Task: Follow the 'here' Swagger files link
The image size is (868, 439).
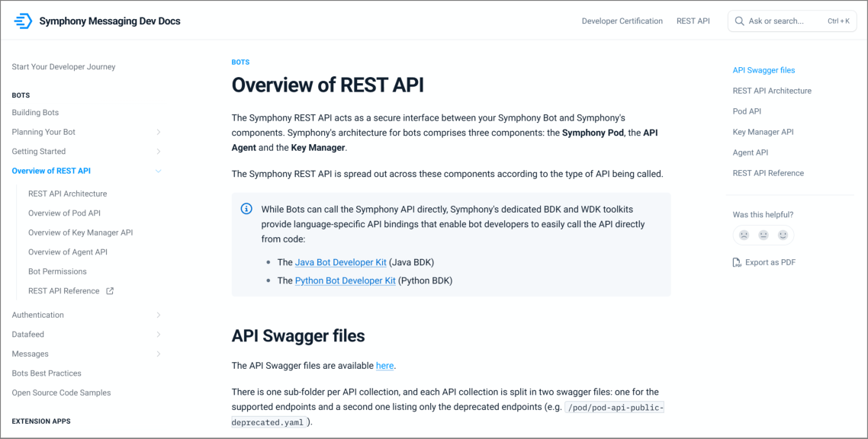Action: 384,366
